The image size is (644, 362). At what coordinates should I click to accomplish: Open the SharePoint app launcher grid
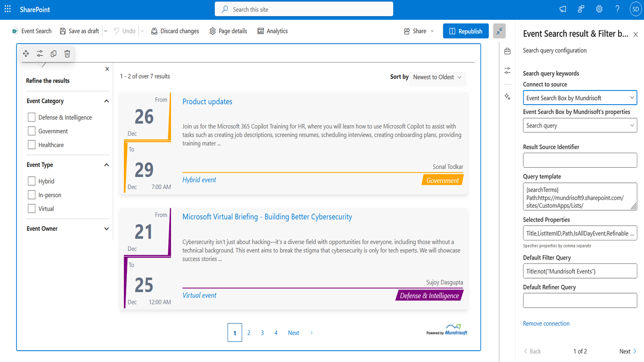pyautogui.click(x=8, y=9)
